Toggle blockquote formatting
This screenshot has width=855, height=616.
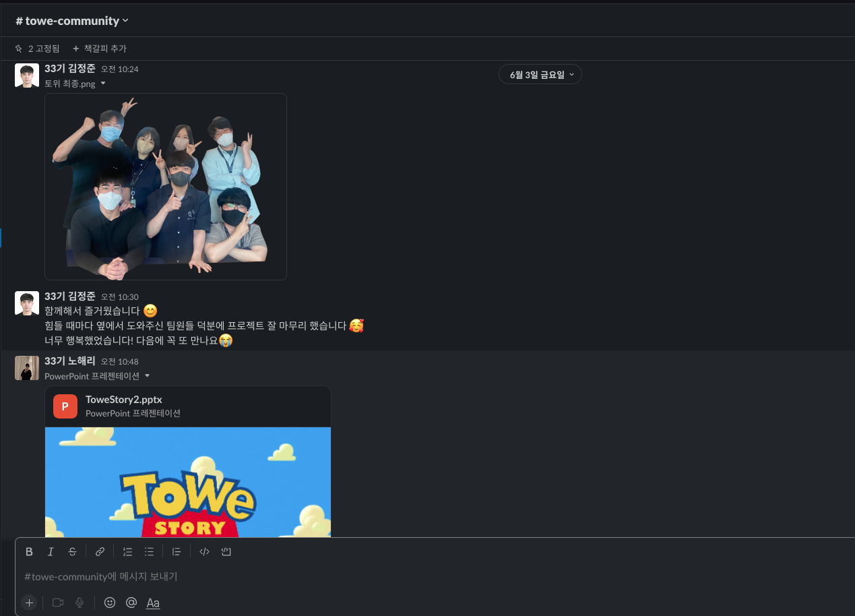coord(176,551)
